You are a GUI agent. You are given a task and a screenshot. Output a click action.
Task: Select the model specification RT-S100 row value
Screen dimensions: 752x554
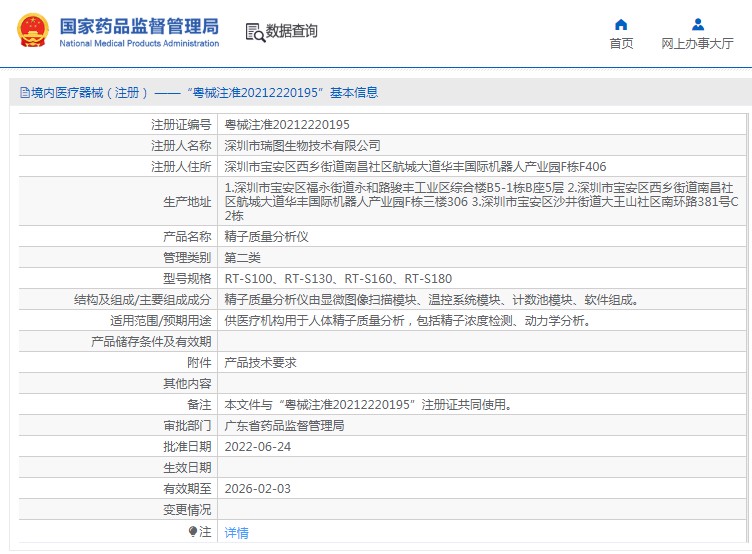tap(338, 278)
